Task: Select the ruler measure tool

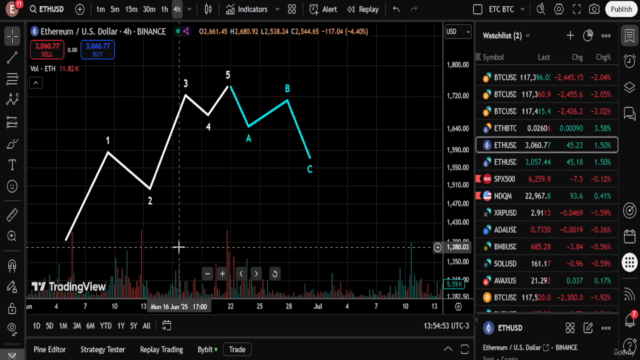Action: [12, 215]
